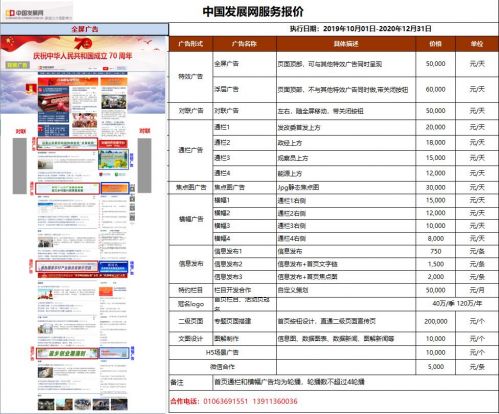Select the 通栏4 name cell
Screen dimensions: 499x414
pos(244,173)
